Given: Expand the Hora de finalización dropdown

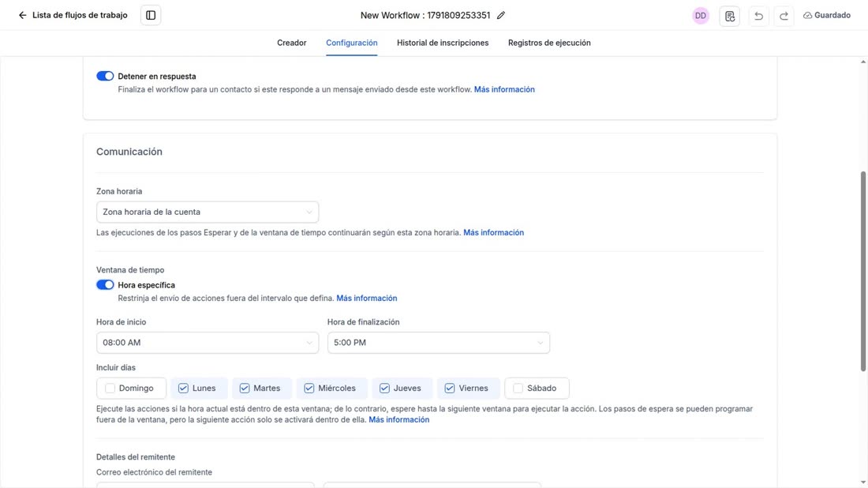Looking at the screenshot, I should (x=439, y=343).
